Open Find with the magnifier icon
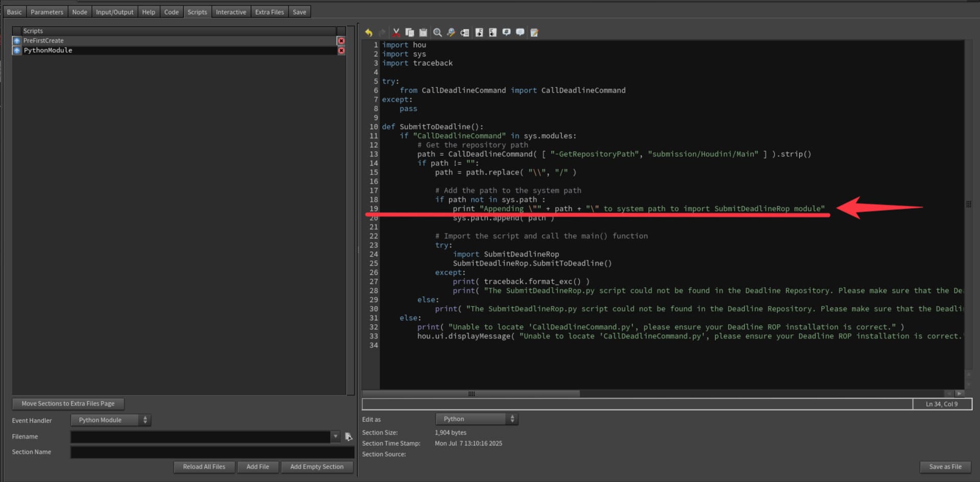 coord(437,33)
